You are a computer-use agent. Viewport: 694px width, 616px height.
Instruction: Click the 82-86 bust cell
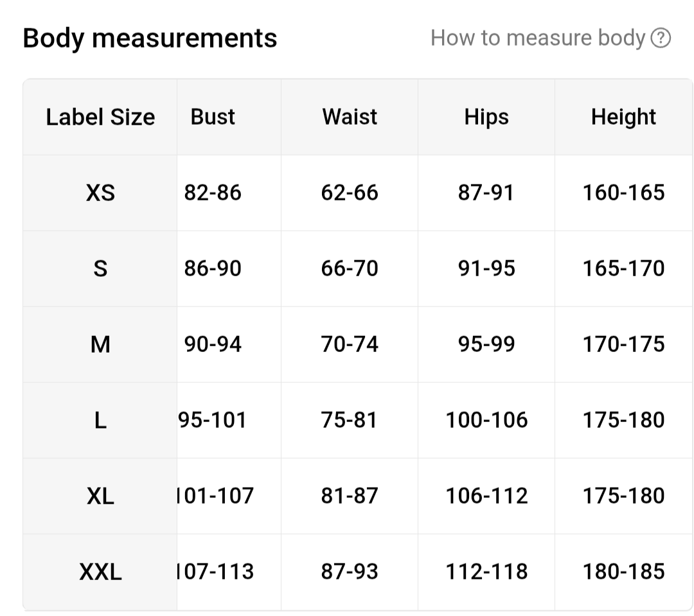213,193
